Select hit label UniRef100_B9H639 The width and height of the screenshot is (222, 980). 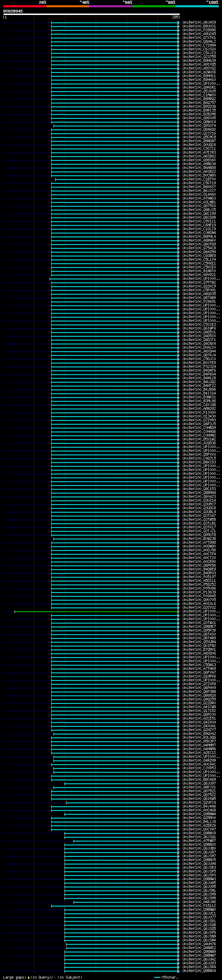pos(199,60)
